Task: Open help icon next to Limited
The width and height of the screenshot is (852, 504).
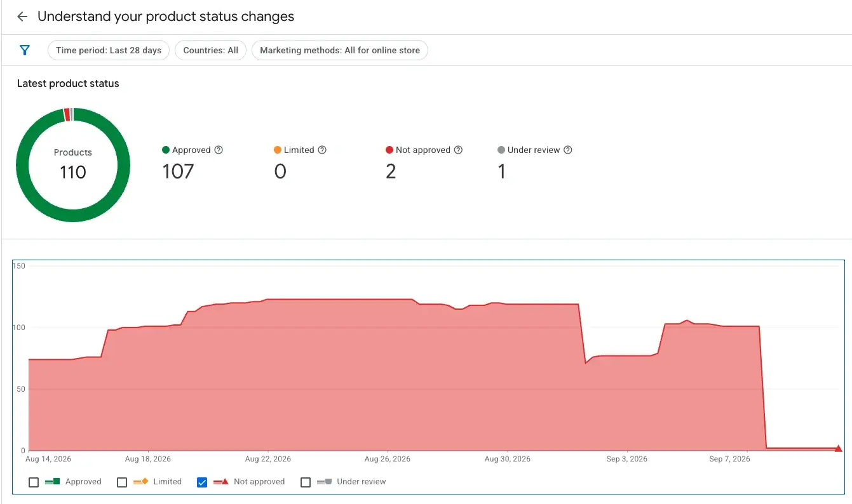Action: (x=322, y=150)
